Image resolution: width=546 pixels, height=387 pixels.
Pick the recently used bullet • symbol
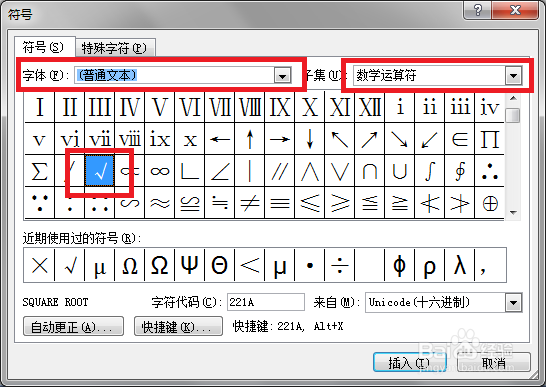(310, 265)
